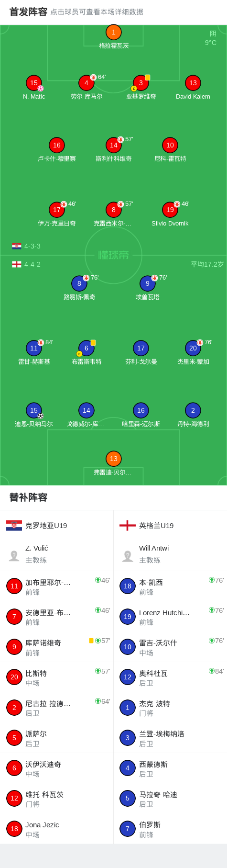Open England goalkeeper number 13 orange badge
The height and width of the screenshot is (868, 227).
coord(113,459)
